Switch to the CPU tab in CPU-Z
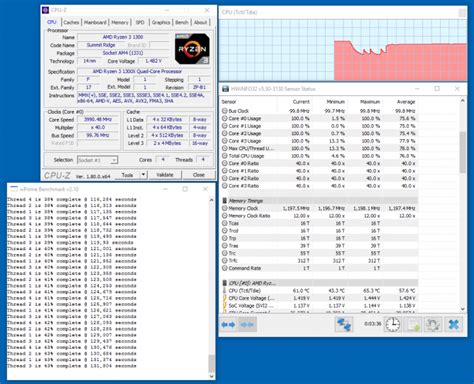This screenshot has width=474, height=384. pos(52,22)
